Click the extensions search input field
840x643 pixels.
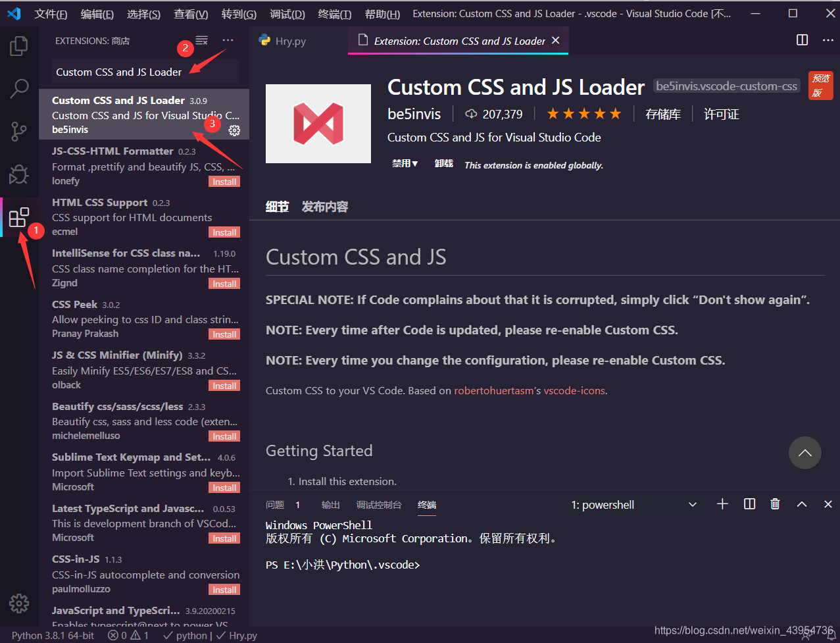[145, 72]
